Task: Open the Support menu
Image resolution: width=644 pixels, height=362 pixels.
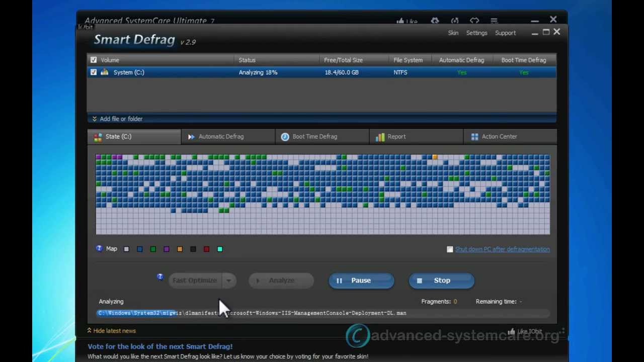Action: (x=505, y=33)
